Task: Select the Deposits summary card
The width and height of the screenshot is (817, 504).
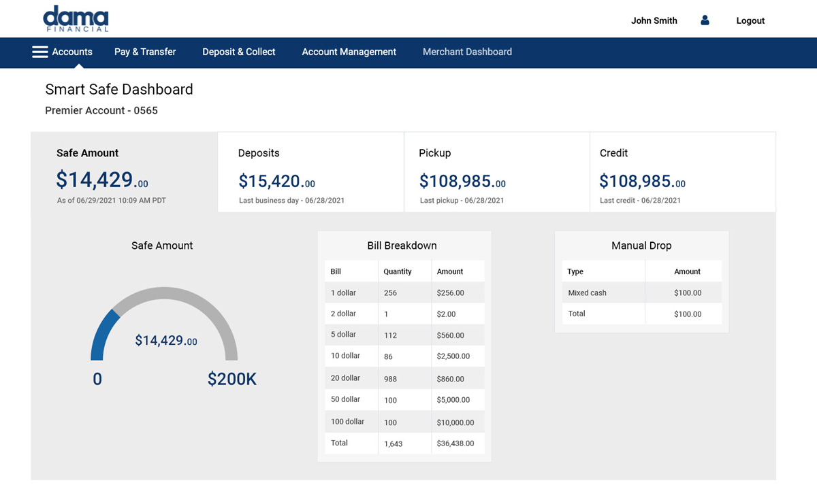Action: [x=310, y=173]
